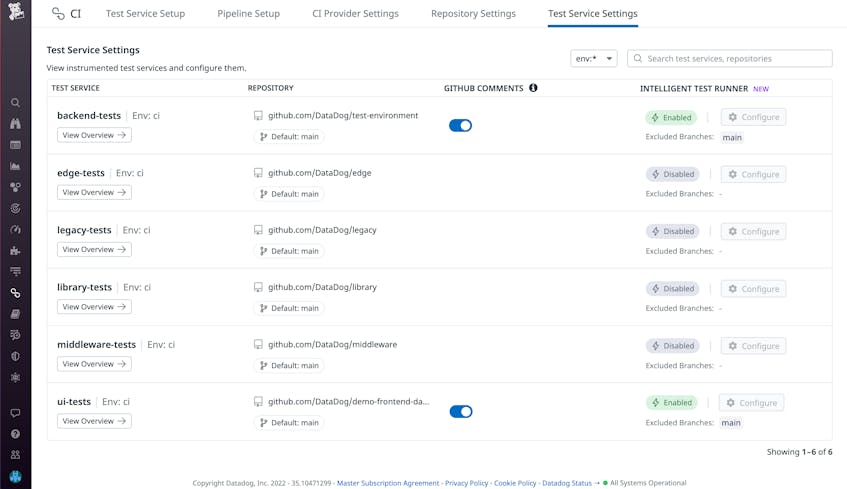This screenshot has width=847, height=489.
Task: Click repository icon next to github.com/DataDog/legacy
Action: coord(258,230)
